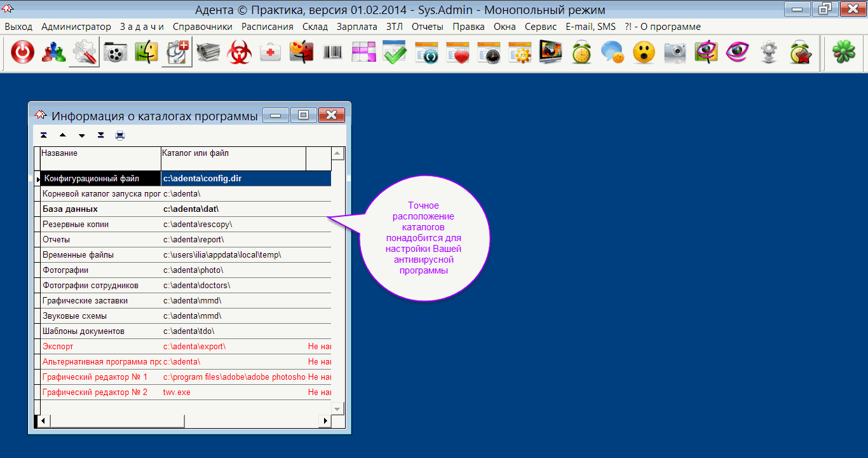Screen dimensions: 868x458
Task: Jump to last record arrow button
Action: [100, 135]
